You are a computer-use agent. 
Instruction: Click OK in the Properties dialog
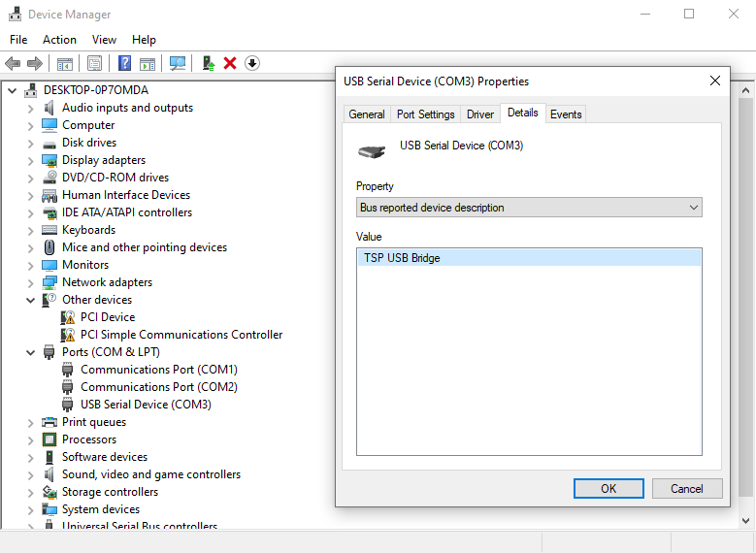[608, 488]
